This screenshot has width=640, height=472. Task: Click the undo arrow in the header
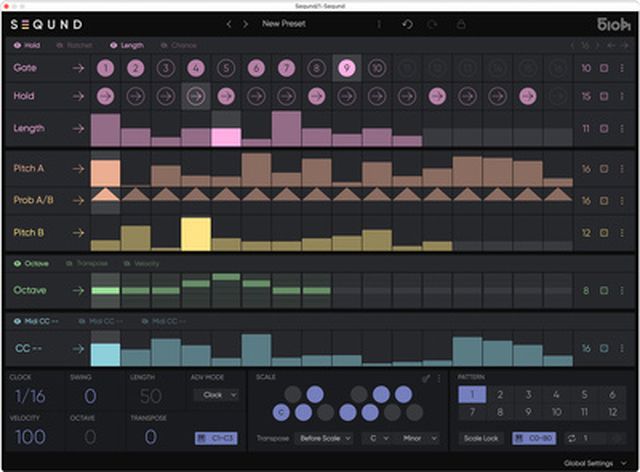point(407,24)
